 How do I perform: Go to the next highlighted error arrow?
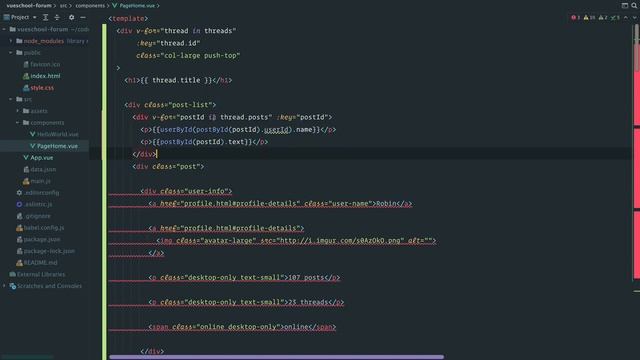[x=635, y=18]
